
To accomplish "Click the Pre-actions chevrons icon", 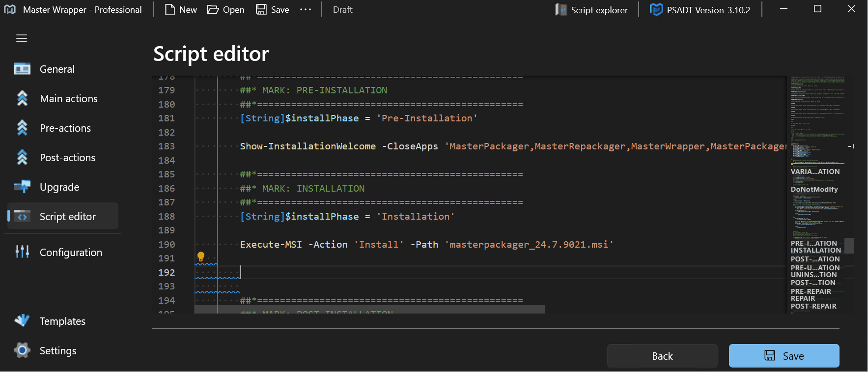I will click(x=22, y=128).
